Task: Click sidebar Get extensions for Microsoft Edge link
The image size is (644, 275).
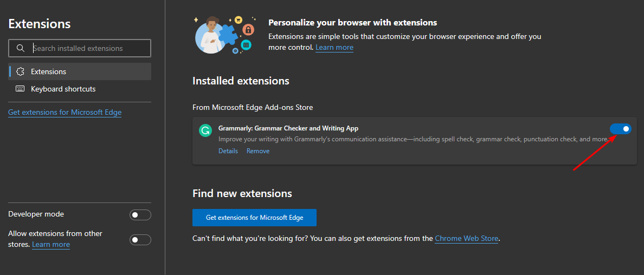Action: point(65,112)
